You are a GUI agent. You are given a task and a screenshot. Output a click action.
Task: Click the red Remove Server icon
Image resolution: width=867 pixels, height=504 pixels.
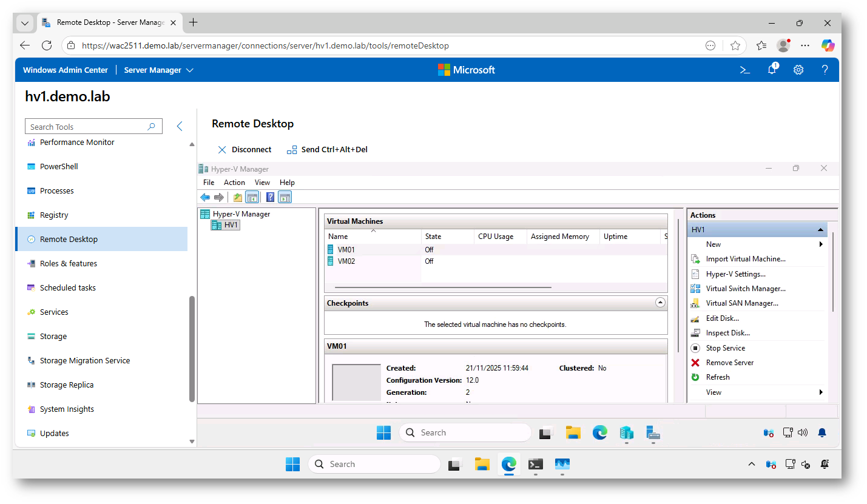point(695,363)
